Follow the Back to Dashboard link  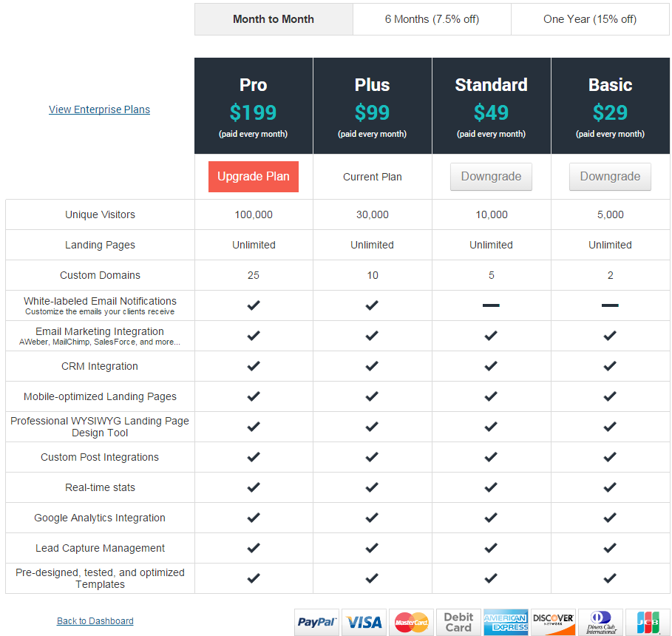click(x=95, y=620)
